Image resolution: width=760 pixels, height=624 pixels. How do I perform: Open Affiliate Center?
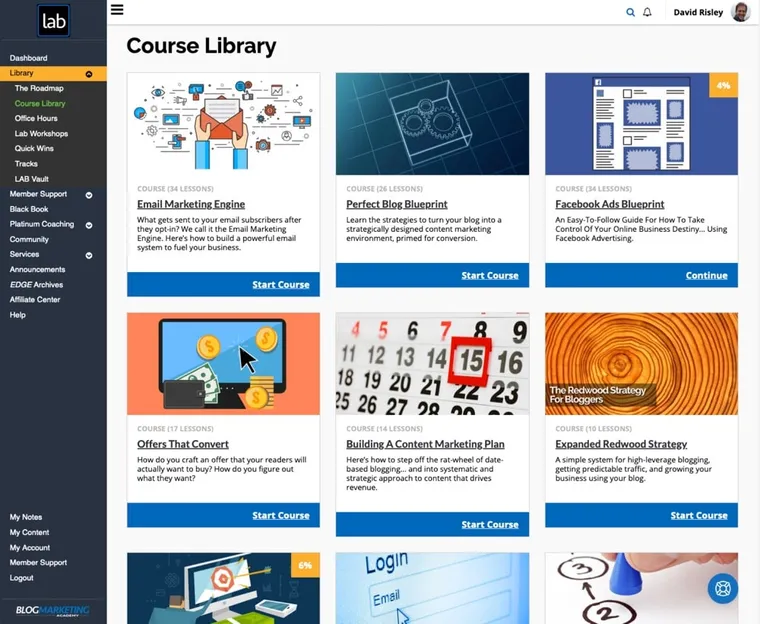[x=35, y=300]
